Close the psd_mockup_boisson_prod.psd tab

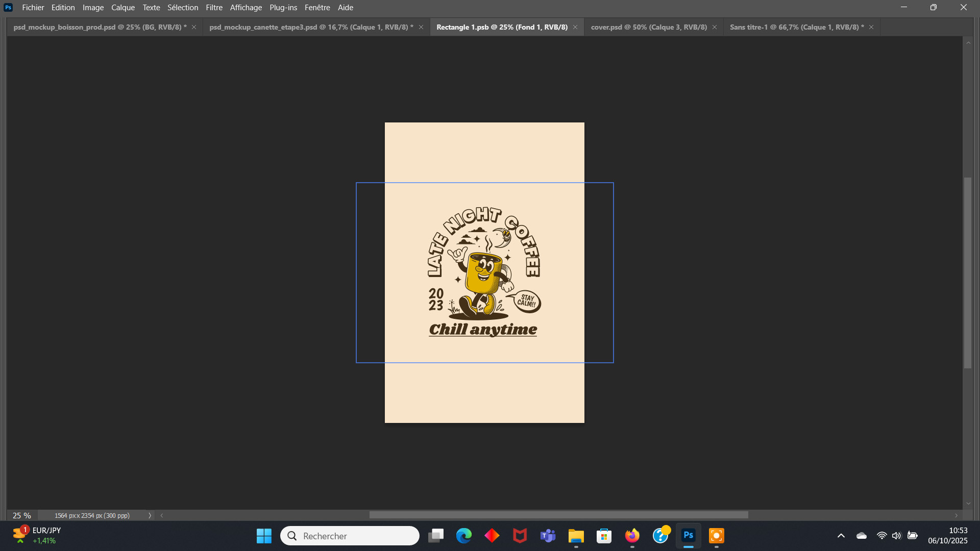tap(194, 27)
